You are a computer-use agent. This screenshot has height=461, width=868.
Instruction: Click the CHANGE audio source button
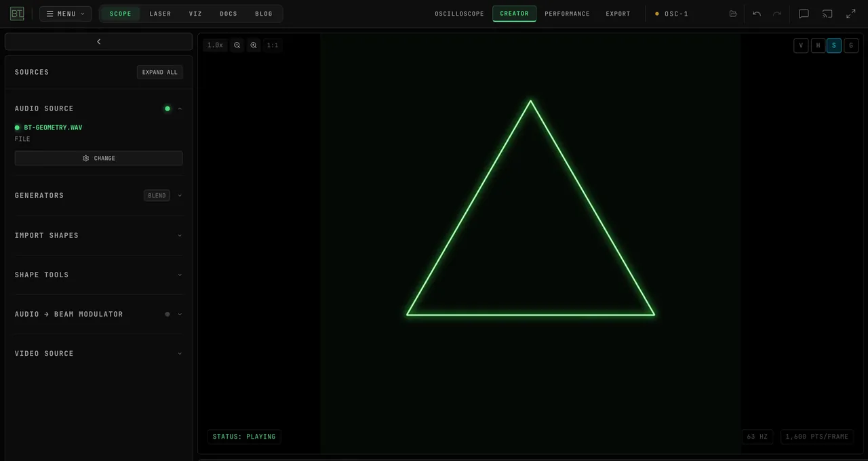point(99,158)
